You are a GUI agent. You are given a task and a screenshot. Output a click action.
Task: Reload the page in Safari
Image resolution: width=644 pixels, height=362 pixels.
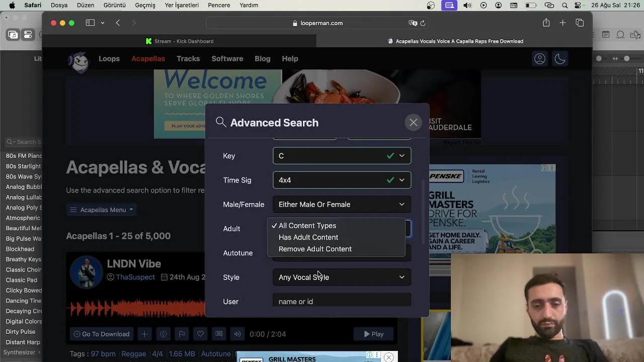click(423, 23)
